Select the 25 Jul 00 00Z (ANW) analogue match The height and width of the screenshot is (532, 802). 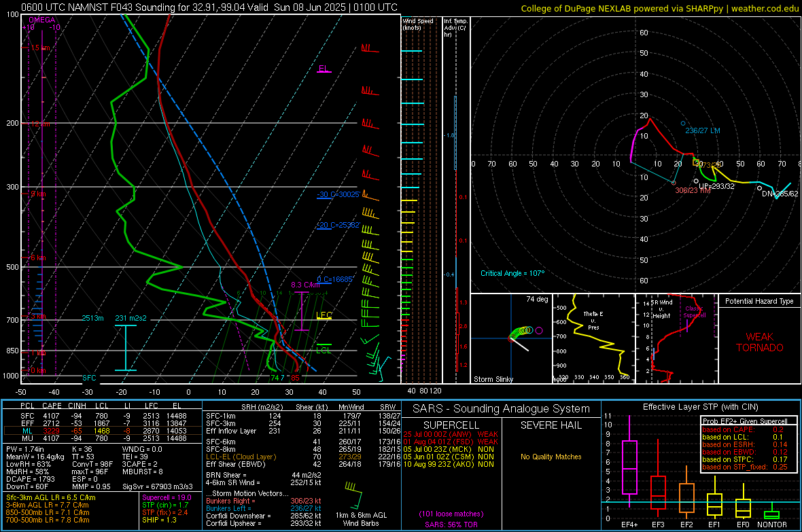pos(450,434)
